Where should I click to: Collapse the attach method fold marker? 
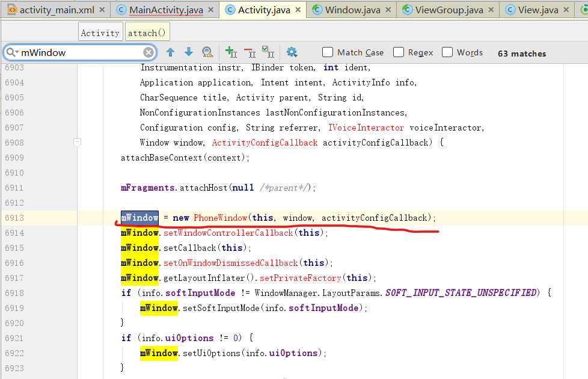point(77,143)
